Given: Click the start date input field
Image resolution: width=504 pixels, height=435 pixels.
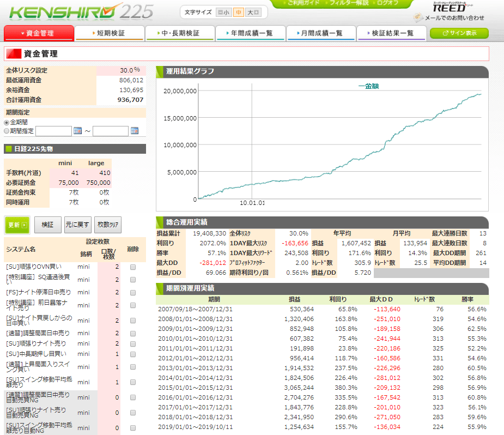Looking at the screenshot, I should pyautogui.click(x=54, y=131).
